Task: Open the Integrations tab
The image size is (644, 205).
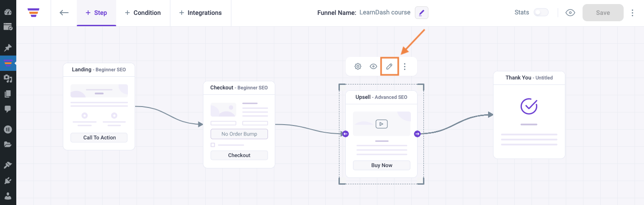Action: [200, 13]
